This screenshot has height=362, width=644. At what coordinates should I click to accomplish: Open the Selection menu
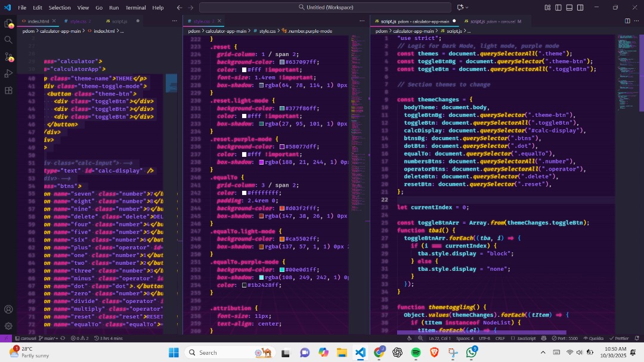click(60, 7)
